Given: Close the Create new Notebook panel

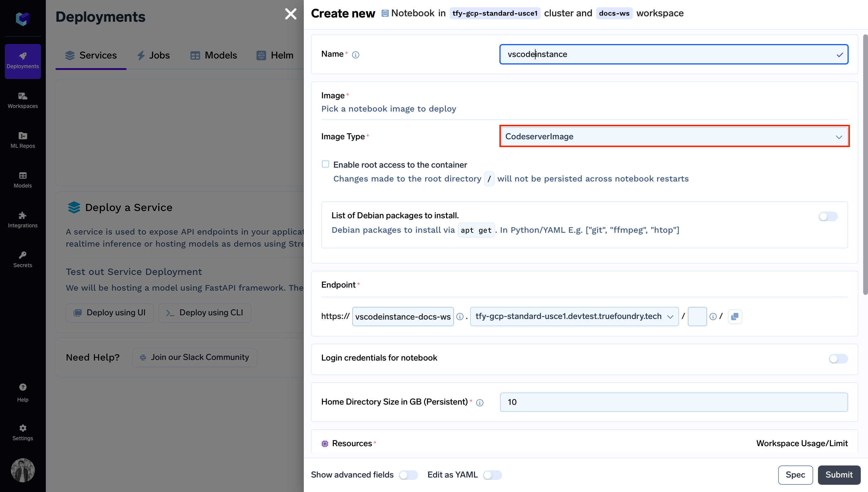Looking at the screenshot, I should pos(291,14).
